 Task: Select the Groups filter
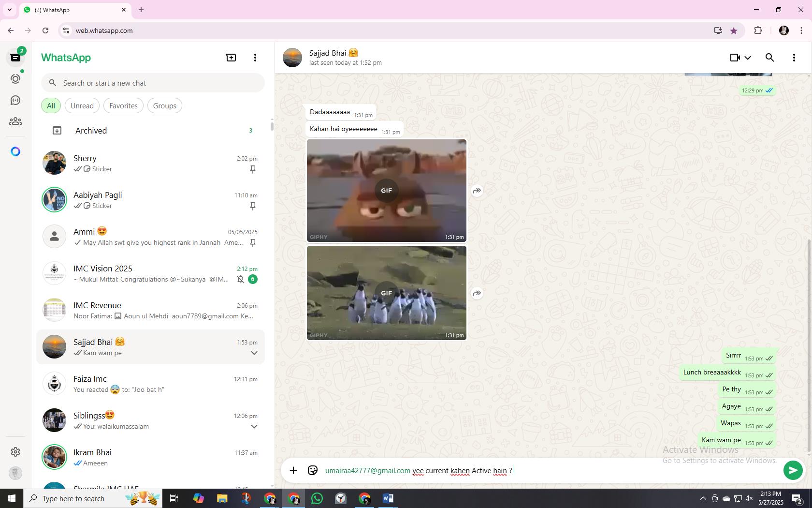point(165,106)
